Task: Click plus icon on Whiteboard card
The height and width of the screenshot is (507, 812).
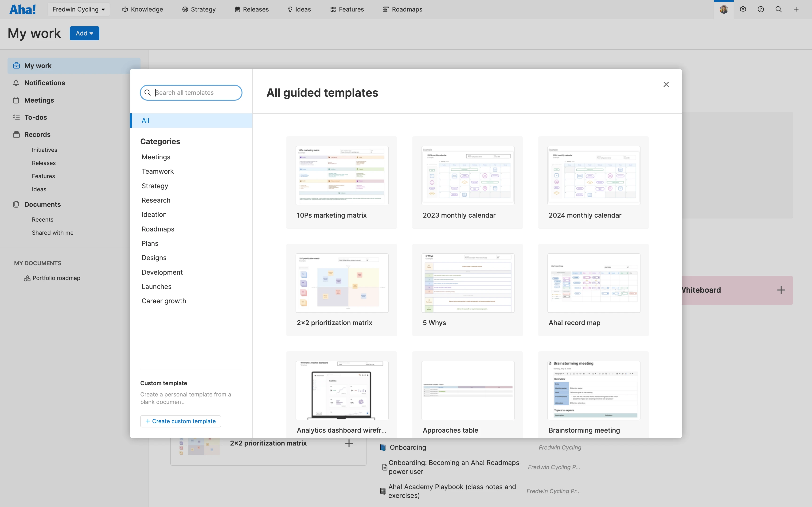Action: [x=781, y=290]
